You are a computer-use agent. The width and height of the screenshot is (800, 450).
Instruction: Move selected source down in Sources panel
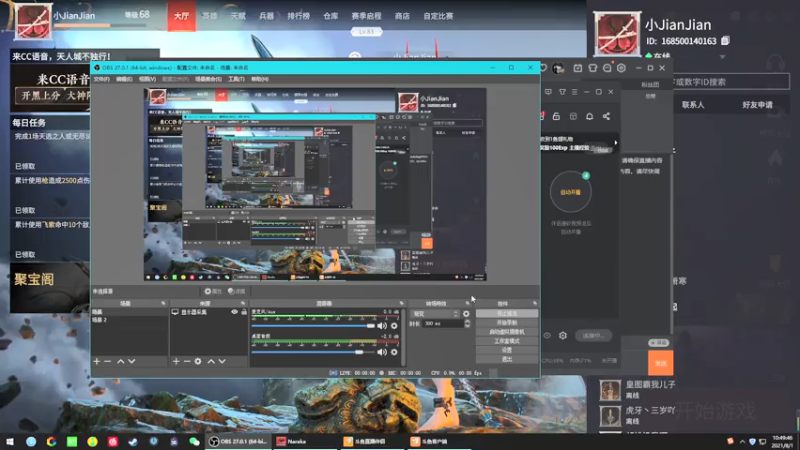[222, 361]
